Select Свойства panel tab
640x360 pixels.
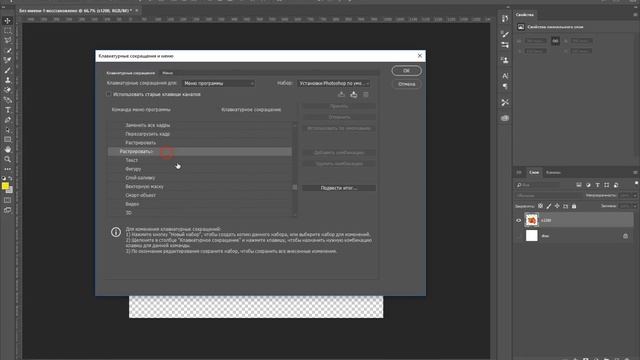(x=524, y=15)
